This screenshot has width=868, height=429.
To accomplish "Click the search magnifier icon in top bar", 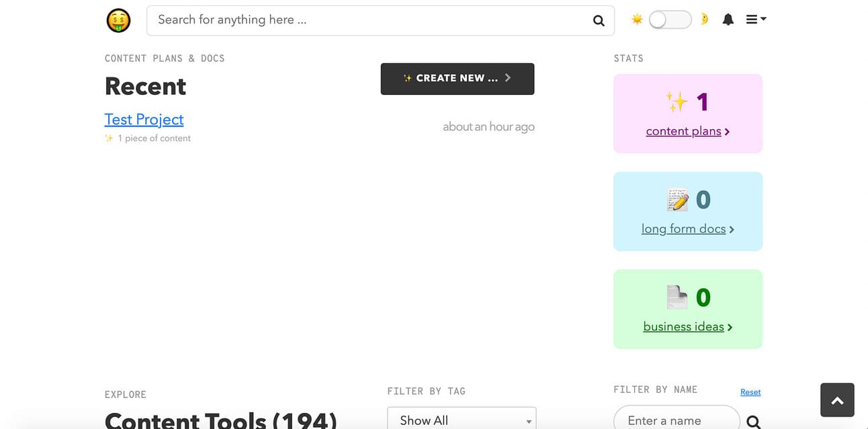I will [599, 21].
